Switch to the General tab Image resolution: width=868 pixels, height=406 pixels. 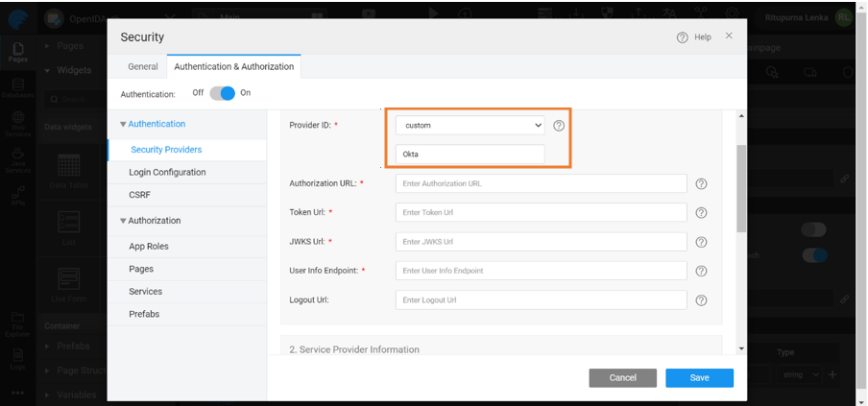[x=143, y=67]
